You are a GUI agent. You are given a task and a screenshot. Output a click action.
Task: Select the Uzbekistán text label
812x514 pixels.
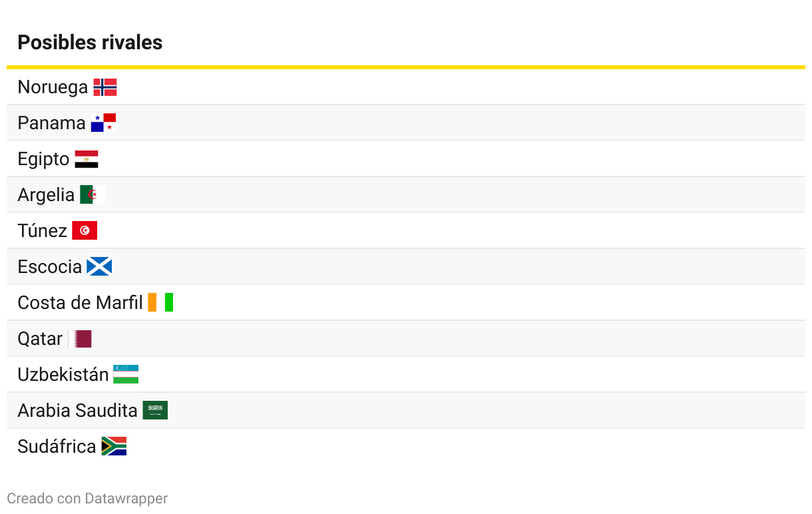[63, 375]
